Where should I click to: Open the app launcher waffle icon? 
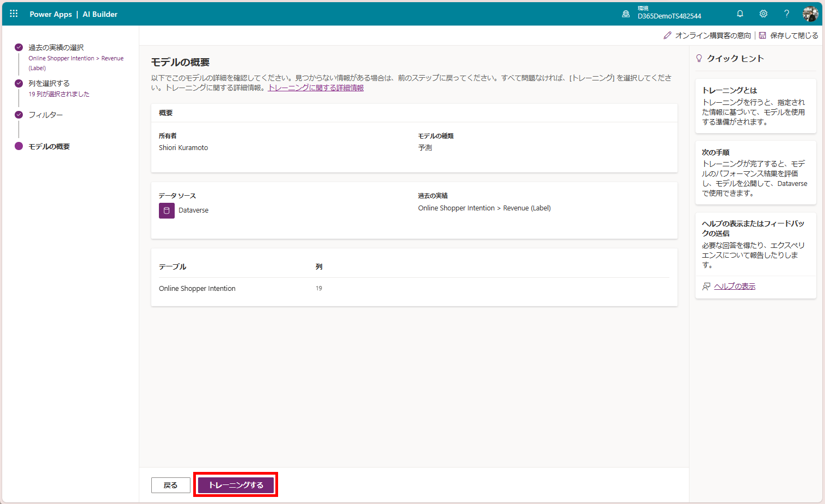(x=14, y=14)
